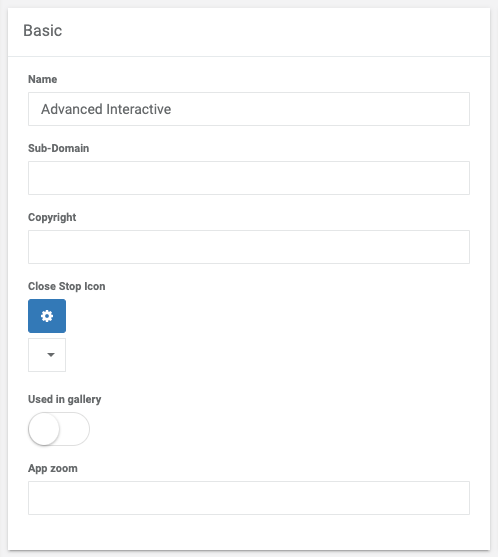498x557 pixels.
Task: Click the Used in gallery label
Action: [65, 399]
